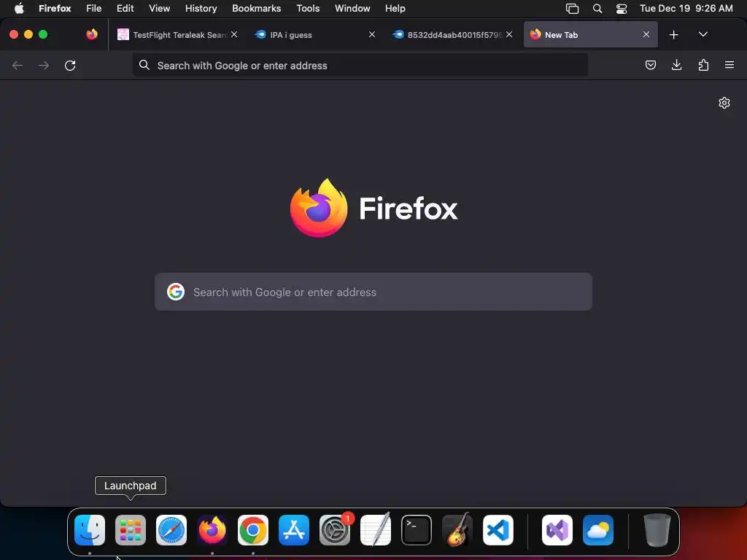Open the View menu
The image size is (747, 560).
pyautogui.click(x=159, y=8)
